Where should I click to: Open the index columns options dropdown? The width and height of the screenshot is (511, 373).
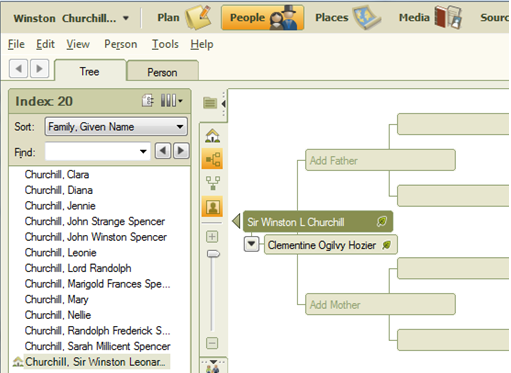pyautogui.click(x=172, y=100)
